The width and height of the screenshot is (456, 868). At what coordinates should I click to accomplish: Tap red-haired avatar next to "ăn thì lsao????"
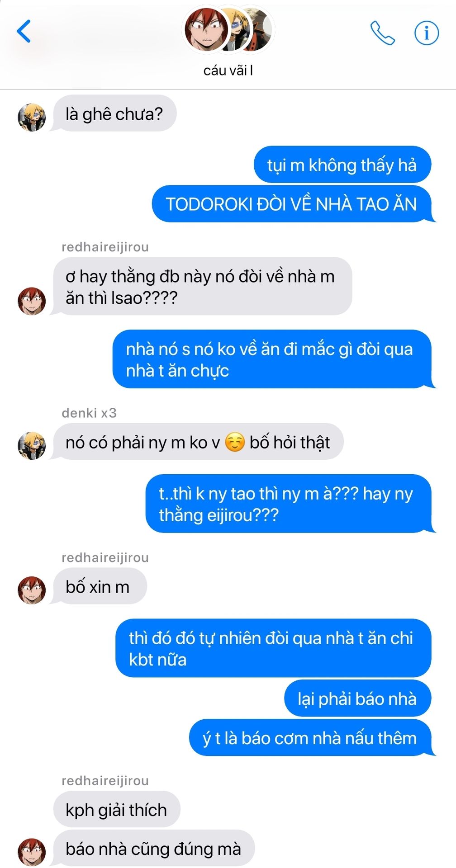(x=32, y=301)
